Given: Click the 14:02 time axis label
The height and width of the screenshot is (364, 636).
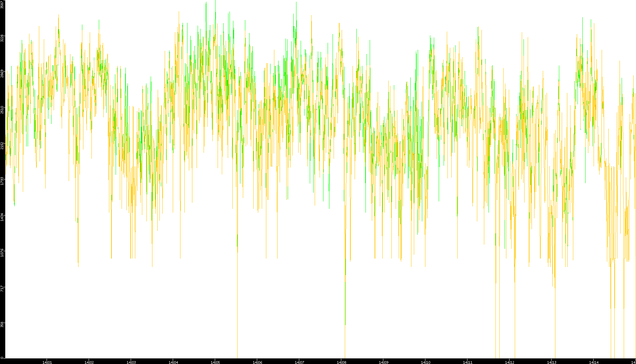Looking at the screenshot, I should coord(89,362).
